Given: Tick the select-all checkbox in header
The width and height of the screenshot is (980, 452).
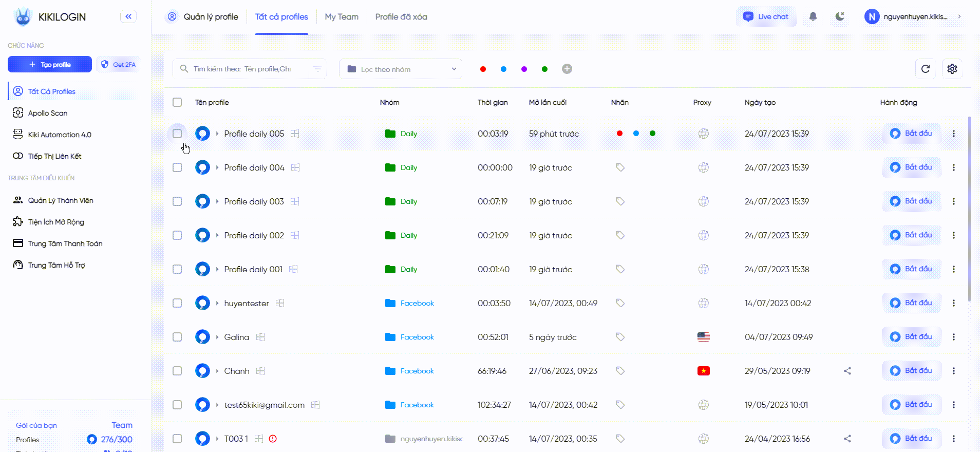Looking at the screenshot, I should pos(177,102).
